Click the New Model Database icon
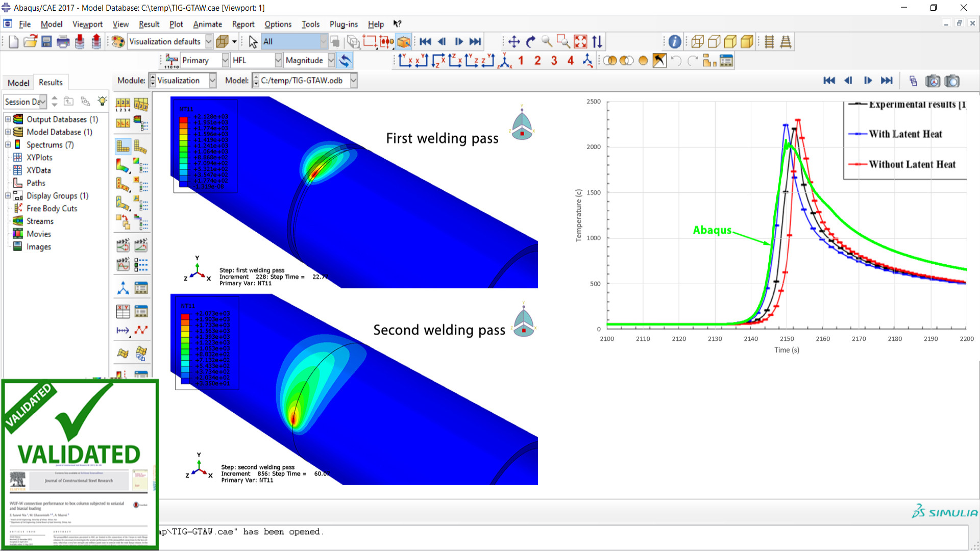The image size is (980, 551). 14,42
